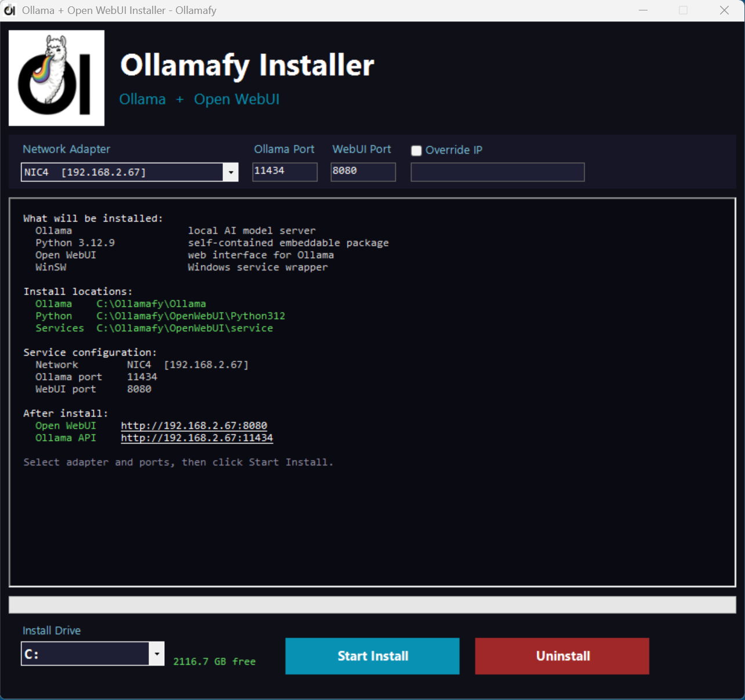This screenshot has height=700, width=745.
Task: Click the 'Select adapter and ports' hint line
Action: 178,462
